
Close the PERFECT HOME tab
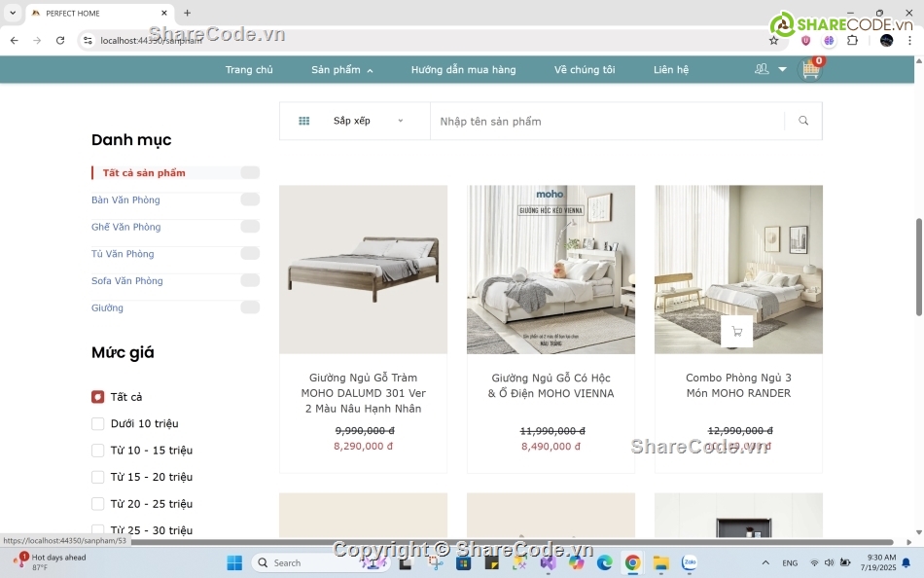coord(164,13)
